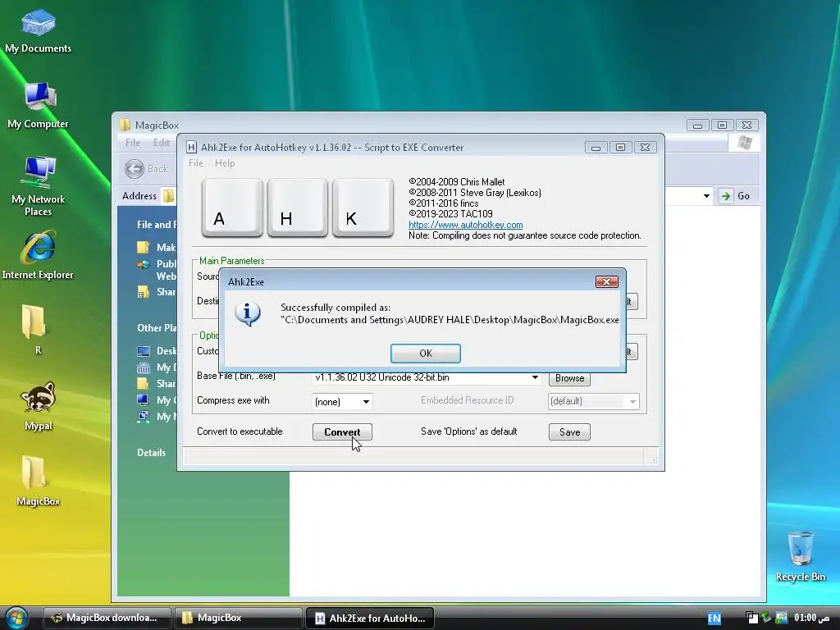Launch Internet Explorer from desktop
Image resolution: width=840 pixels, height=630 pixels.
coord(38,255)
